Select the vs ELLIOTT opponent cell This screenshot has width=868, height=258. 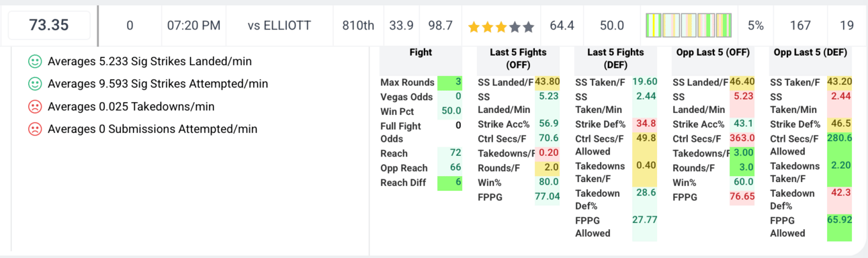click(279, 26)
